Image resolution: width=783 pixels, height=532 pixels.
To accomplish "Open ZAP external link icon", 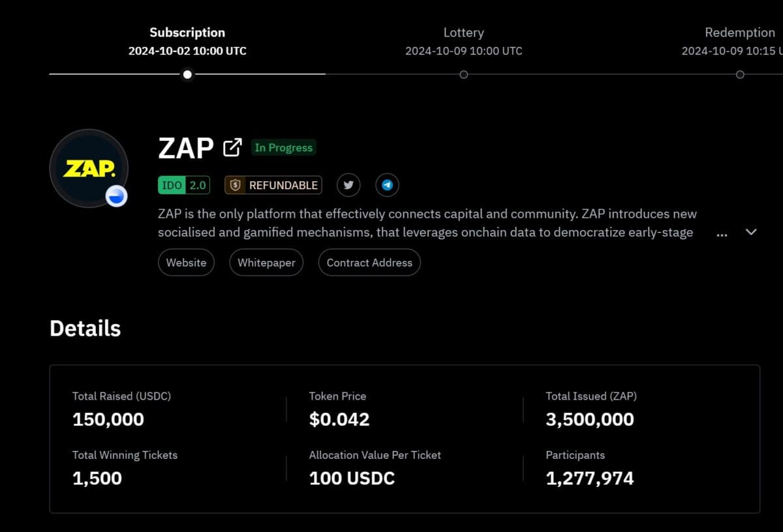I will click(232, 148).
